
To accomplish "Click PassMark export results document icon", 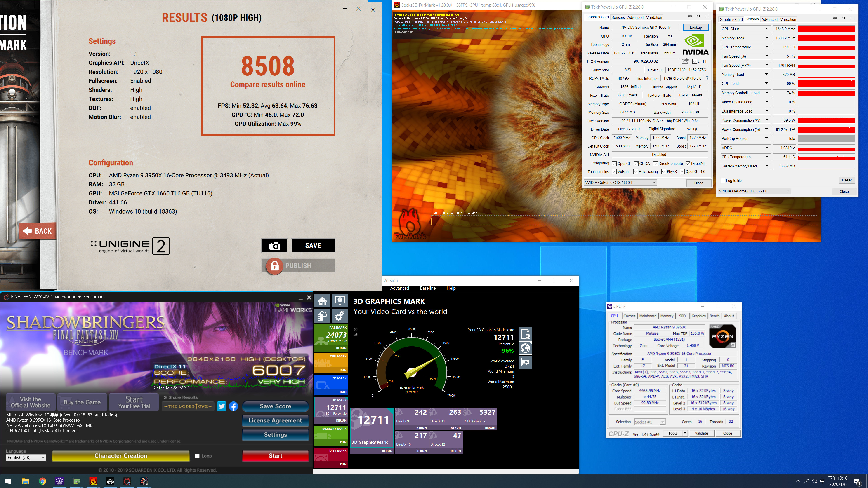I will (x=525, y=334).
